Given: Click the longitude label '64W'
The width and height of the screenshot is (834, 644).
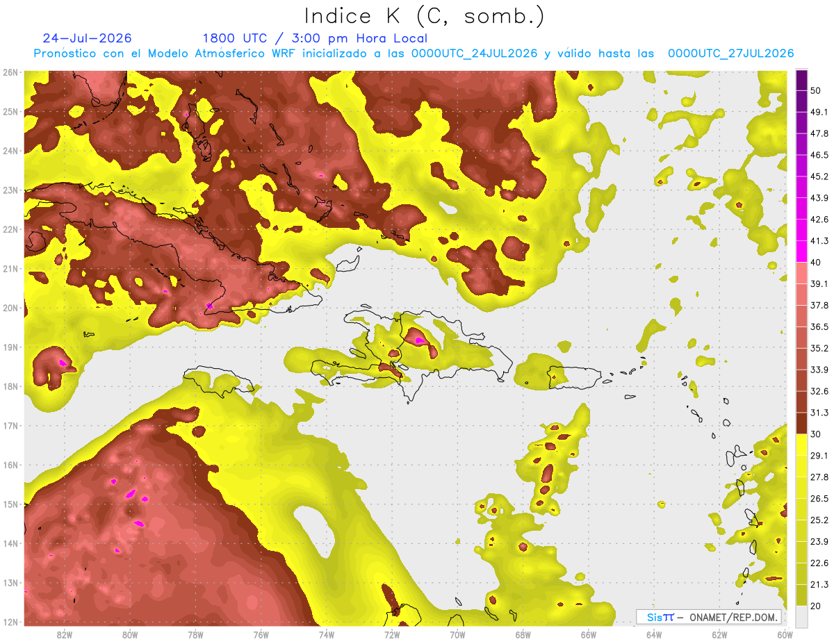Looking at the screenshot, I should click(654, 634).
